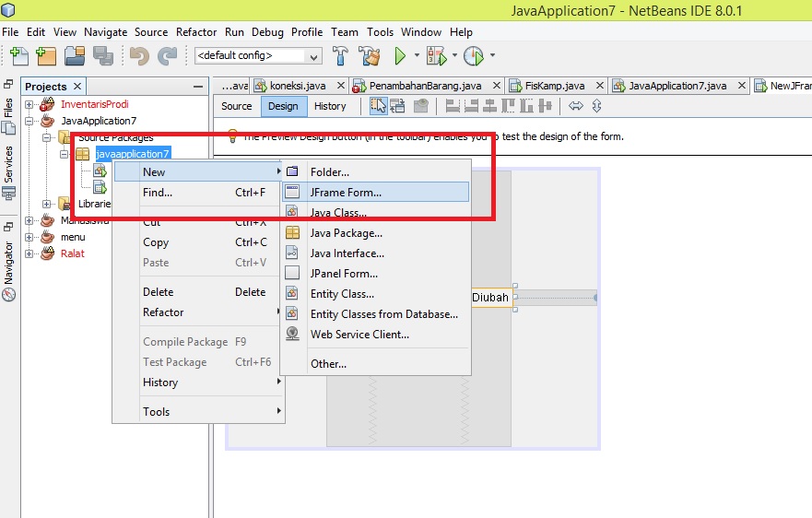This screenshot has height=518, width=812.
Task: Click the Undo arrow icon
Action: (139, 55)
